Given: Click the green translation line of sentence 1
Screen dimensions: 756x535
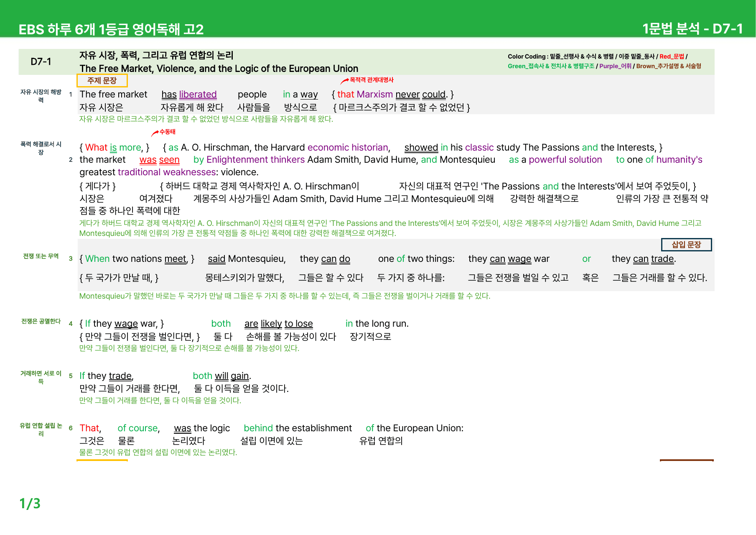Looking at the screenshot, I should [206, 119].
